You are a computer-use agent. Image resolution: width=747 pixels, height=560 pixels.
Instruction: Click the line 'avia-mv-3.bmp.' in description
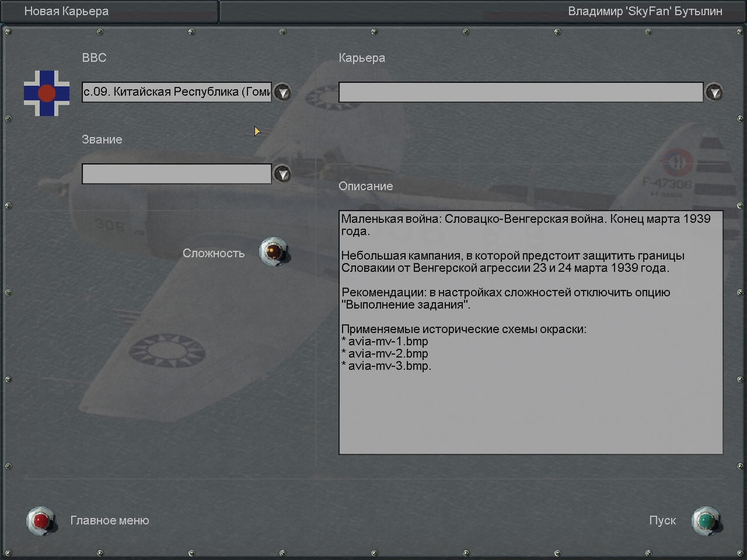tap(387, 366)
